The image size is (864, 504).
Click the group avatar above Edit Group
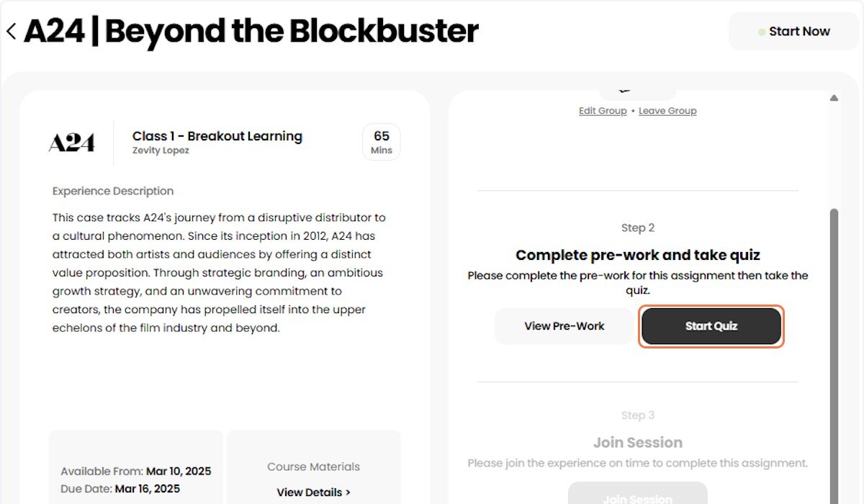(637, 94)
